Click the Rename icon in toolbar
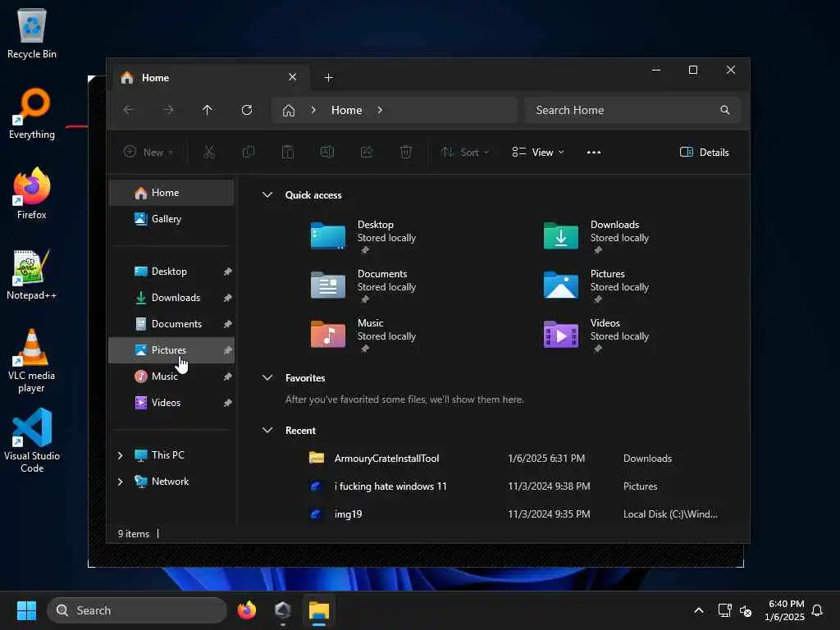This screenshot has height=630, width=840. tap(326, 152)
